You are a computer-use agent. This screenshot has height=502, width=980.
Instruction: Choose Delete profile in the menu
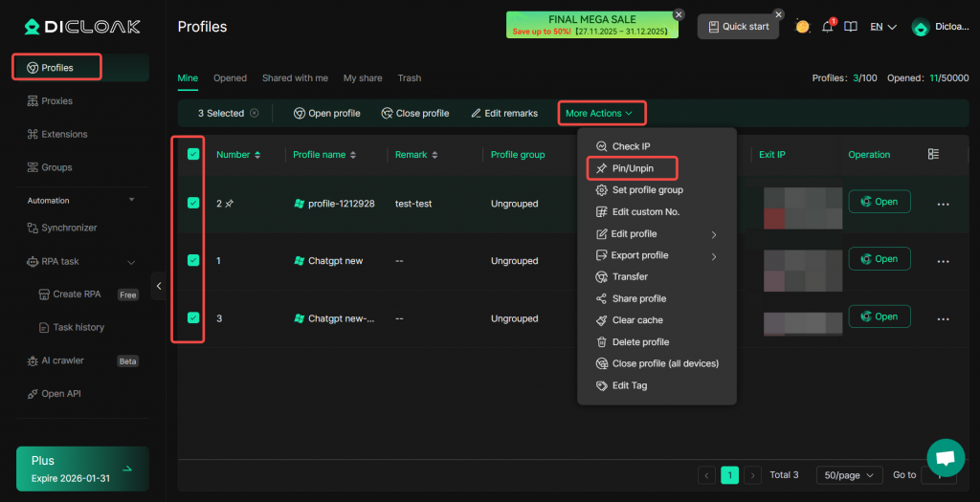tap(640, 341)
